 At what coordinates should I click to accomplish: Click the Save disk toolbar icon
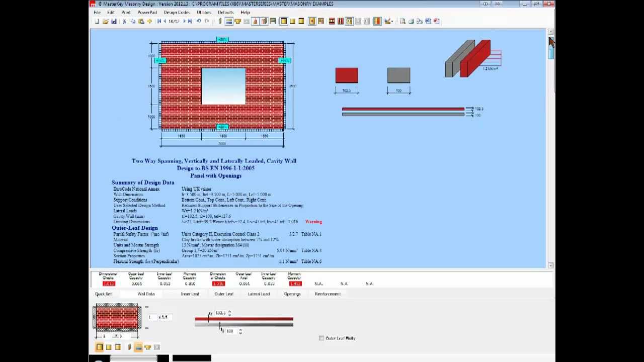click(x=114, y=21)
